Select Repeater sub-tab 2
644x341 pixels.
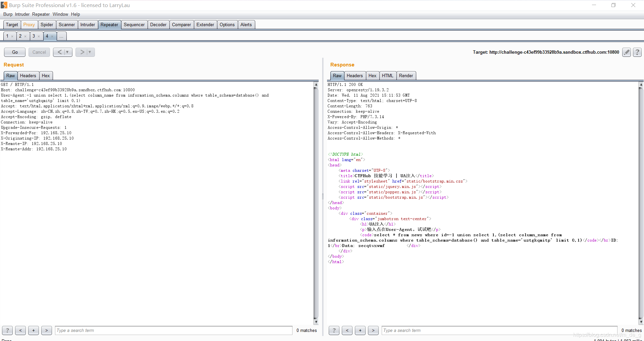coord(20,36)
